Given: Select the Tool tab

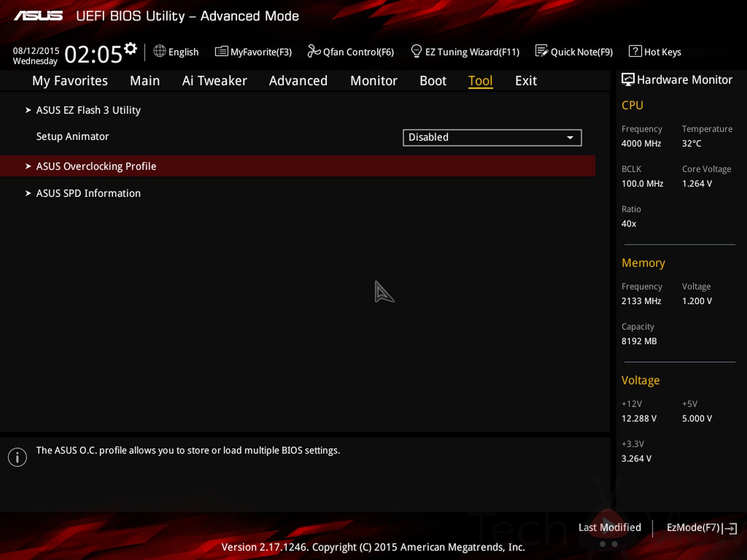Looking at the screenshot, I should [480, 81].
